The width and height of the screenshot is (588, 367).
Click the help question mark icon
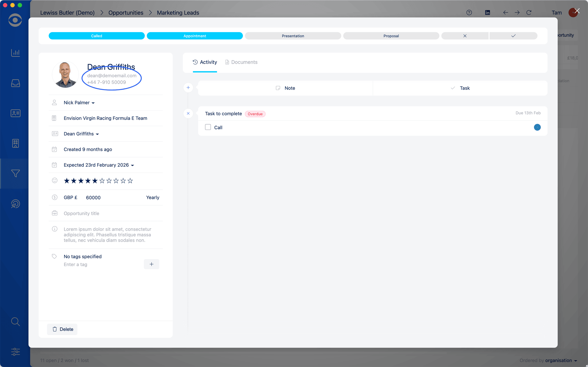coord(469,13)
